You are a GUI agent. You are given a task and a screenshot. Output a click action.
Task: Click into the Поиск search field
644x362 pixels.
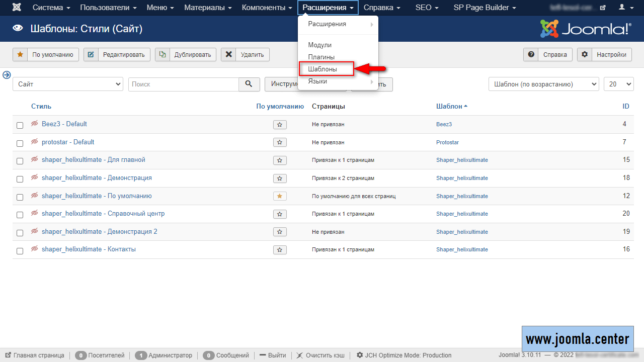click(x=184, y=84)
